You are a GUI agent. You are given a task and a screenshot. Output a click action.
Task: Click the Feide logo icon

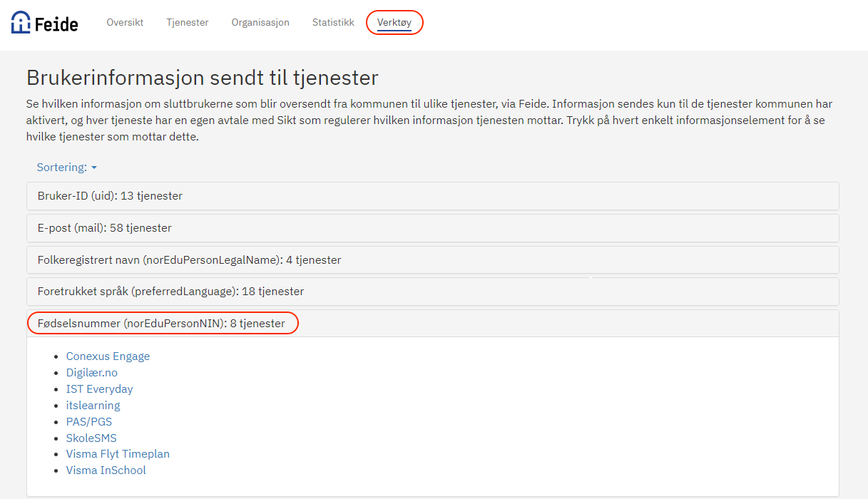click(21, 23)
